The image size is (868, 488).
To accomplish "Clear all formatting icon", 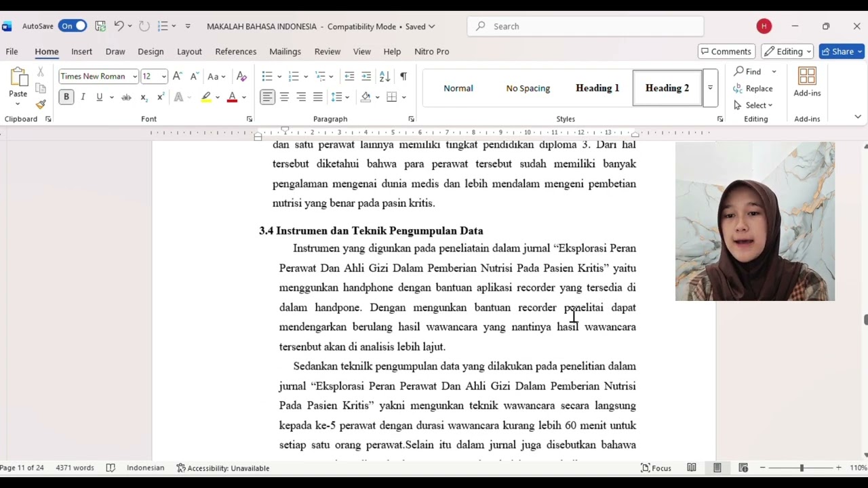I will pyautogui.click(x=241, y=77).
